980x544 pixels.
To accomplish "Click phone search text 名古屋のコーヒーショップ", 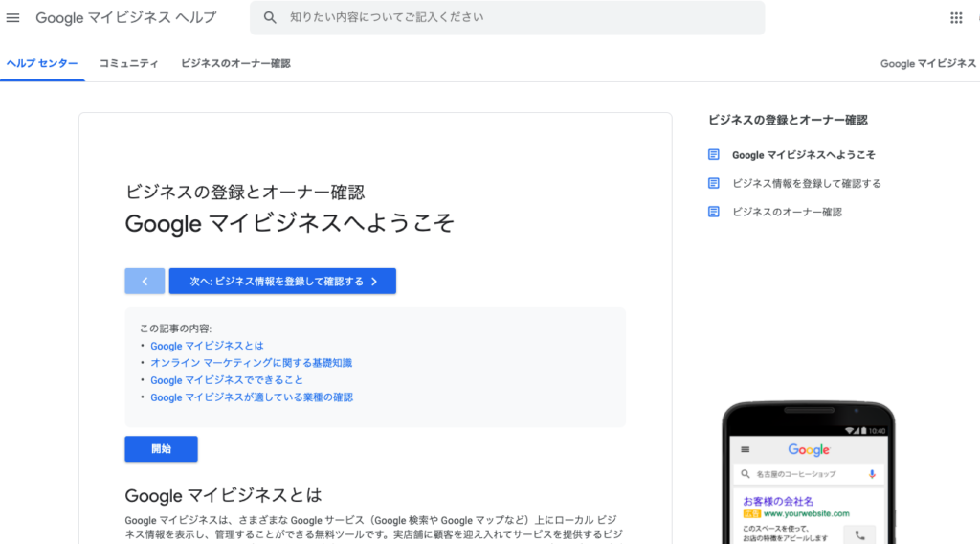I will (795, 474).
